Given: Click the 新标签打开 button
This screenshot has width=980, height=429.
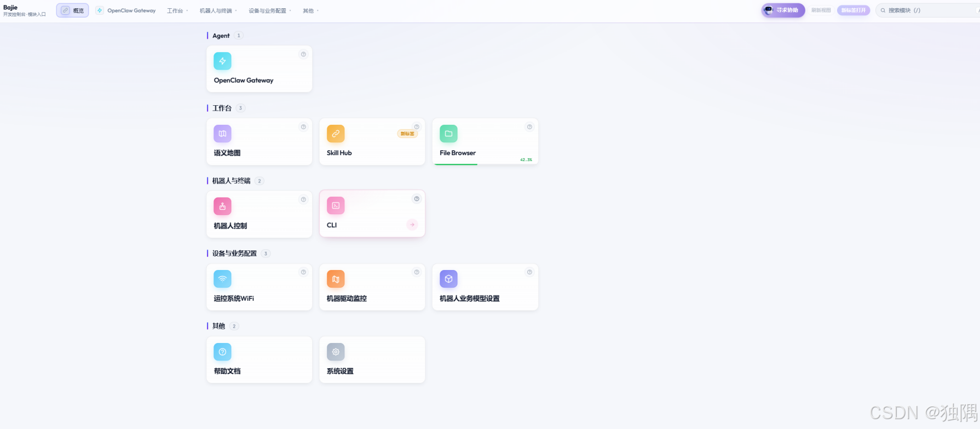Looking at the screenshot, I should 854,10.
